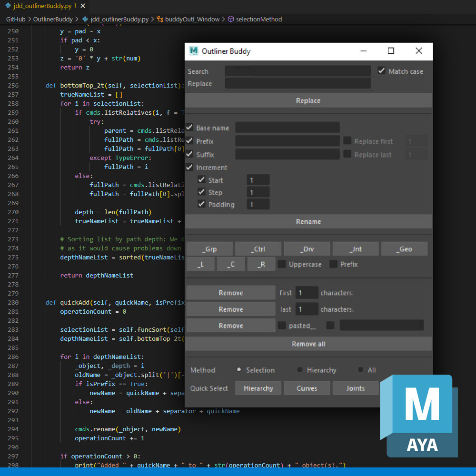Uncheck the Increment option
This screenshot has height=476, width=476.
click(x=190, y=168)
